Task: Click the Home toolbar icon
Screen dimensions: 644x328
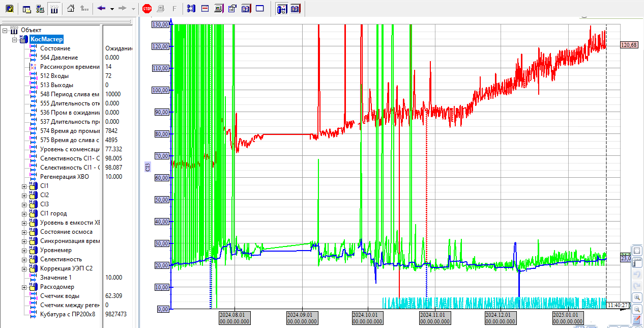Action: point(71,9)
